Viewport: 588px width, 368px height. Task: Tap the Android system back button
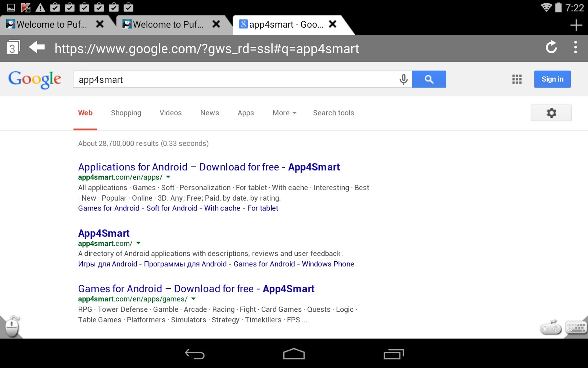(x=194, y=354)
